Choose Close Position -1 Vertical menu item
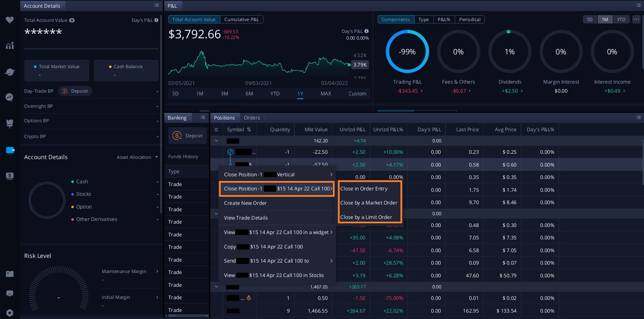The height and width of the screenshot is (319, 644). click(x=277, y=175)
